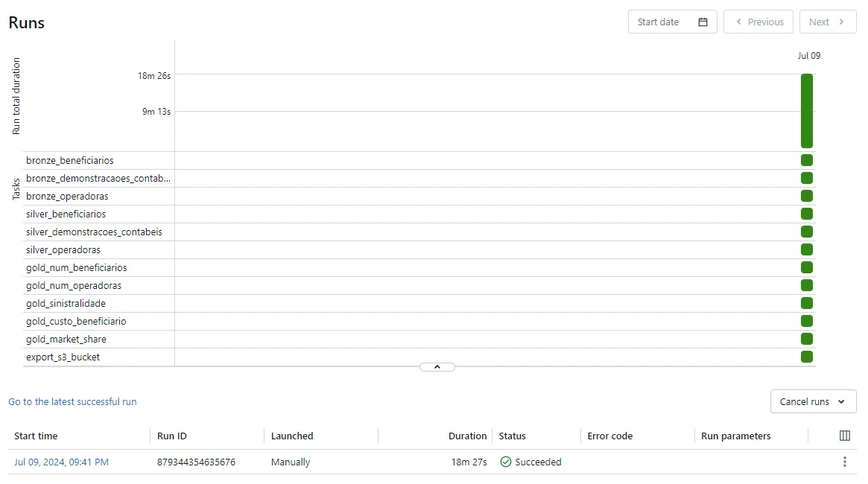Click the green square for gold_market_share task

[807, 339]
